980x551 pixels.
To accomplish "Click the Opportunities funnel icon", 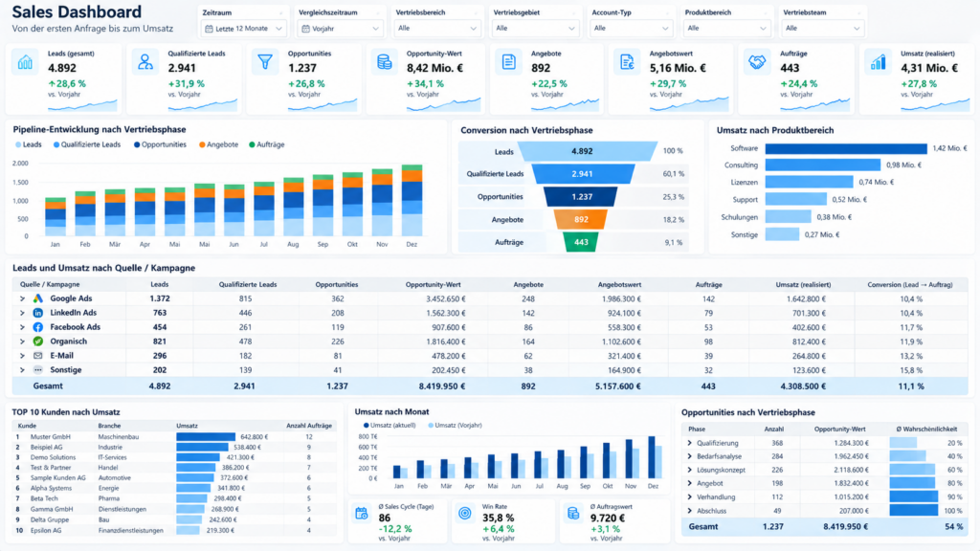I will pos(265,62).
